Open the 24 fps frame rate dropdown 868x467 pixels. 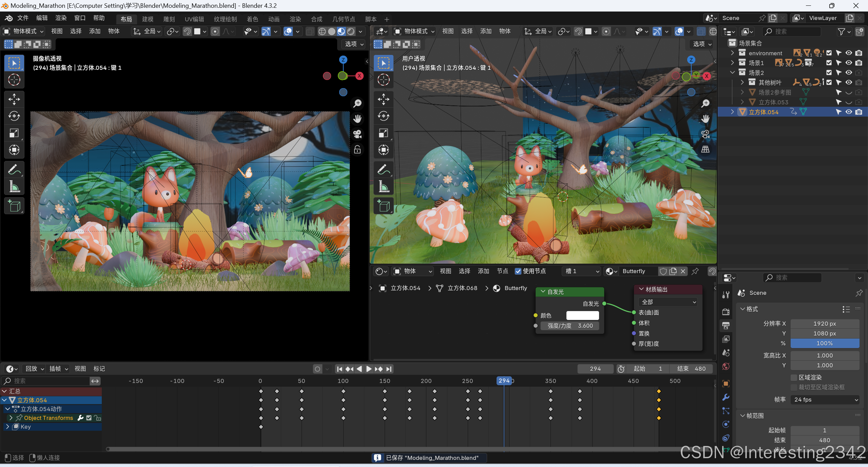click(825, 400)
